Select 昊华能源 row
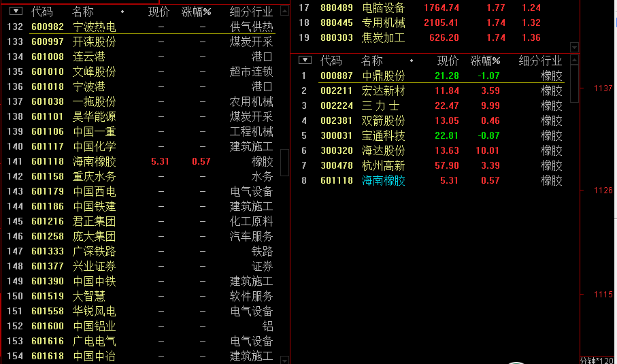This screenshot has height=364, width=617. tap(141, 116)
